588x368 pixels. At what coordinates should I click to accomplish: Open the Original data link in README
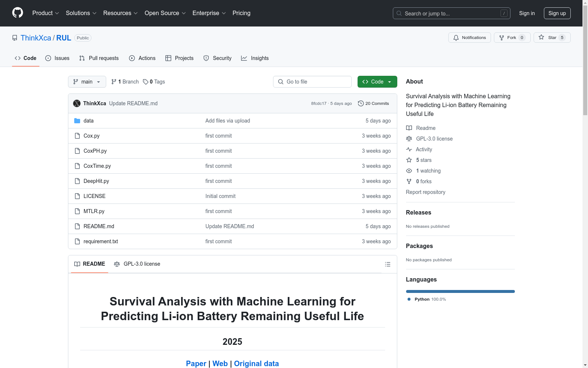pos(257,364)
